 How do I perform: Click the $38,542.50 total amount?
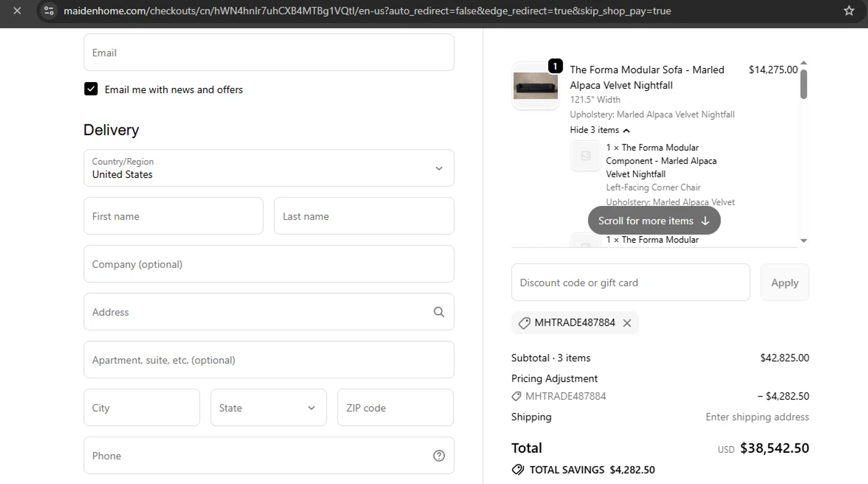tap(775, 448)
